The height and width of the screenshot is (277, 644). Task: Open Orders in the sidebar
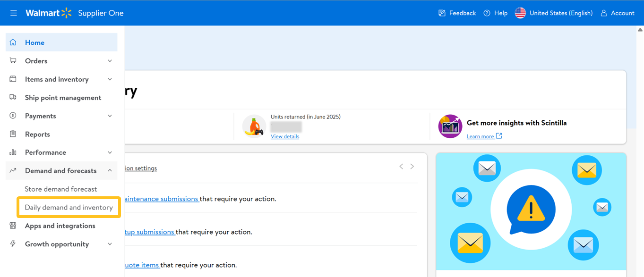(x=61, y=61)
